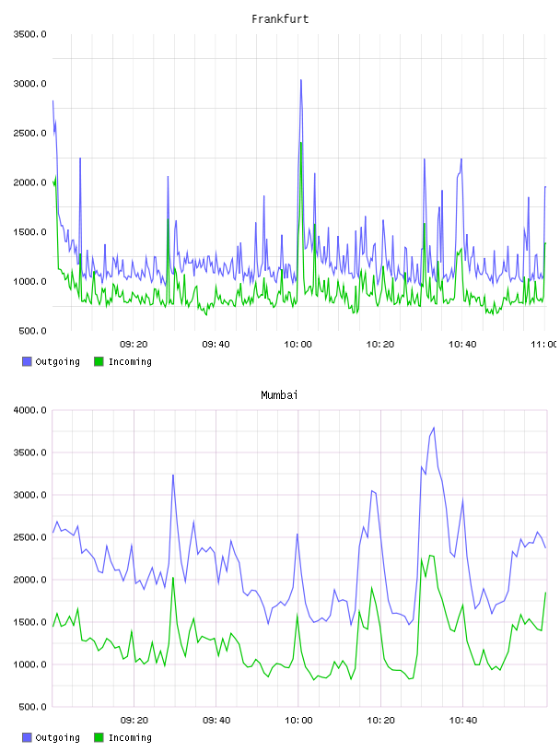Image resolution: width=560 pixels, height=752 pixels.
Task: Click the 10:40 time label on Frankfurt chart
Action: coord(462,345)
